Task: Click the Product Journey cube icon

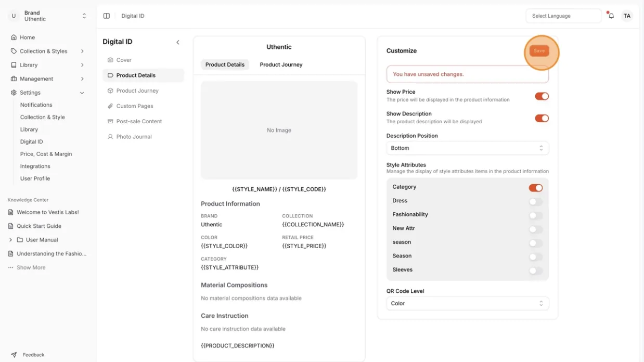Action: click(x=110, y=90)
